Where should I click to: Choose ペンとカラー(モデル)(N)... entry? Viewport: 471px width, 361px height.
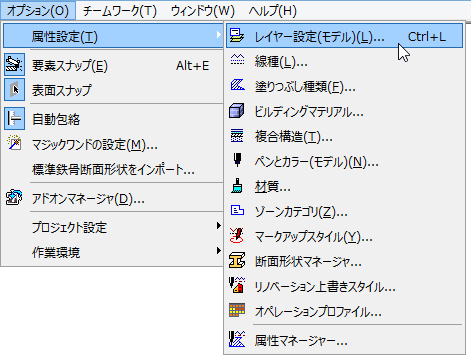point(345,161)
